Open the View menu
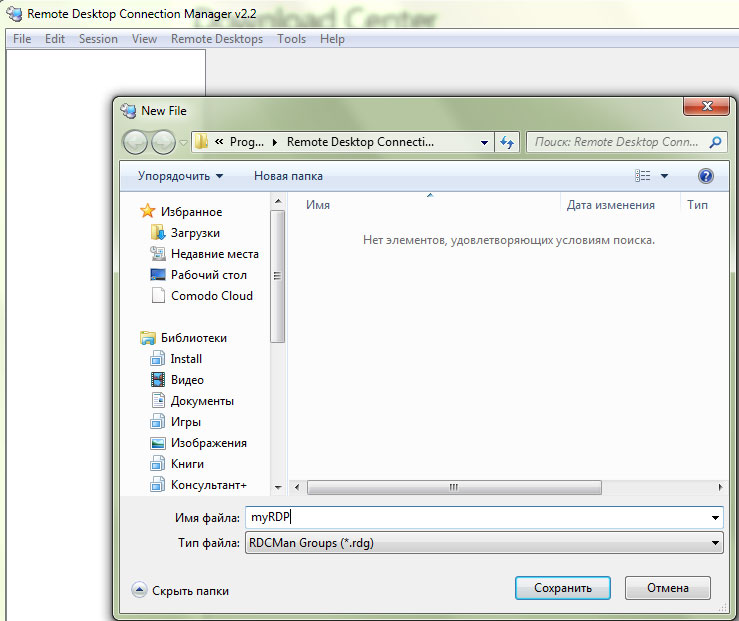 (144, 39)
